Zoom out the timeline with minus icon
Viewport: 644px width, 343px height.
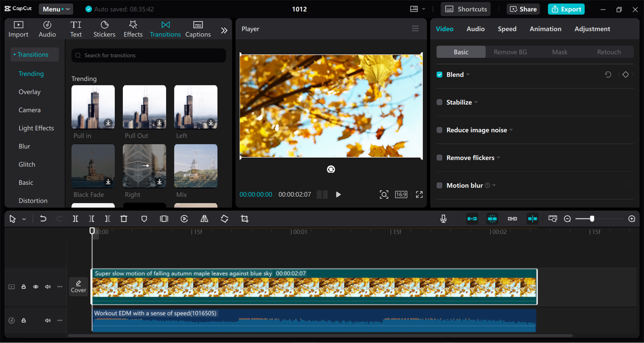tap(568, 219)
